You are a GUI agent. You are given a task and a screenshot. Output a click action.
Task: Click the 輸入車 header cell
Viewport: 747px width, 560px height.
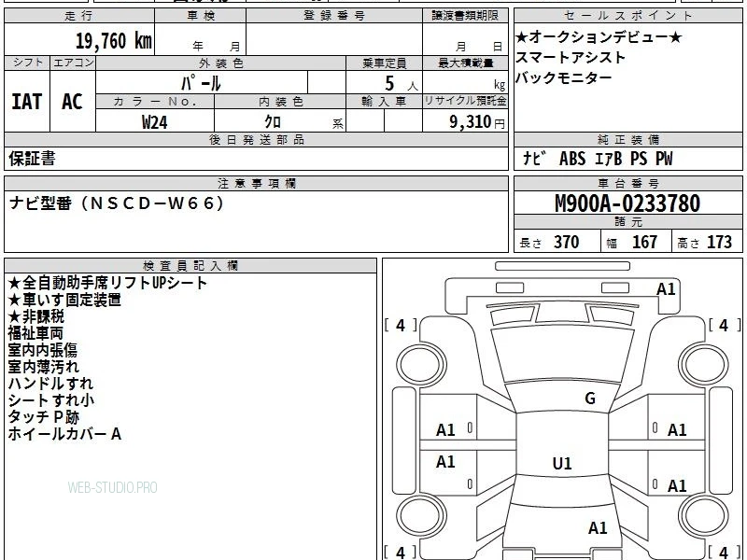(384, 101)
